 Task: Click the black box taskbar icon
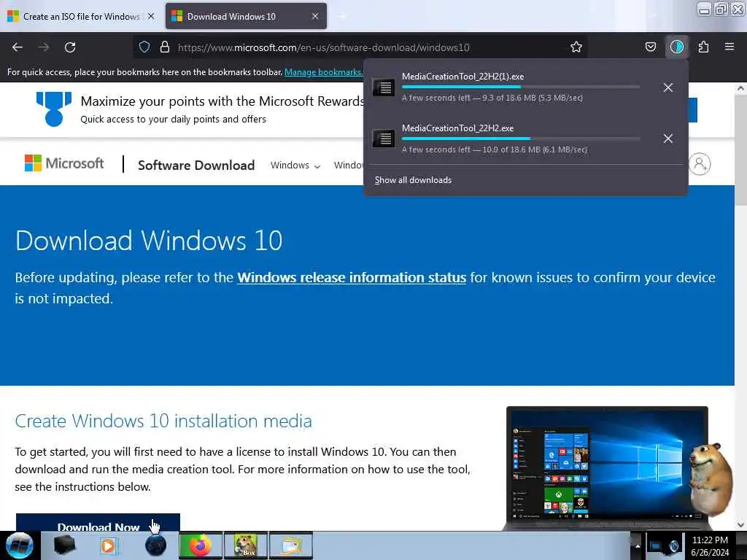point(64,545)
